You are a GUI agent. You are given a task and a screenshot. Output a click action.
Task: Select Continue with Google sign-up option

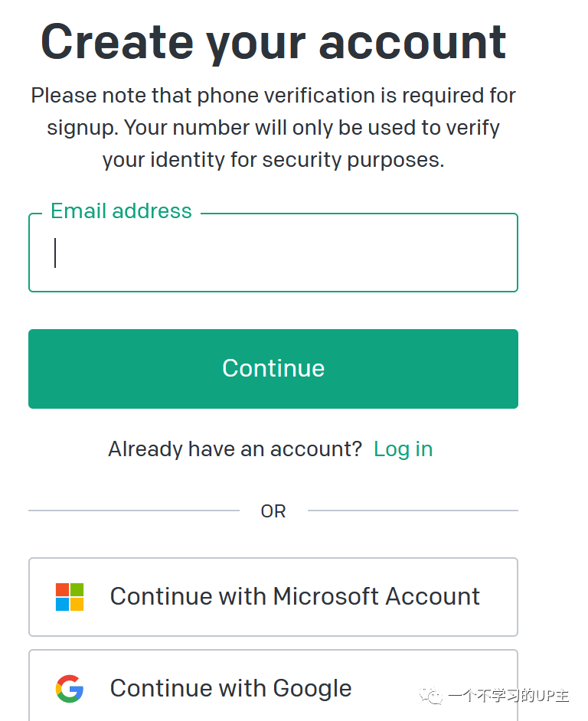(x=273, y=687)
